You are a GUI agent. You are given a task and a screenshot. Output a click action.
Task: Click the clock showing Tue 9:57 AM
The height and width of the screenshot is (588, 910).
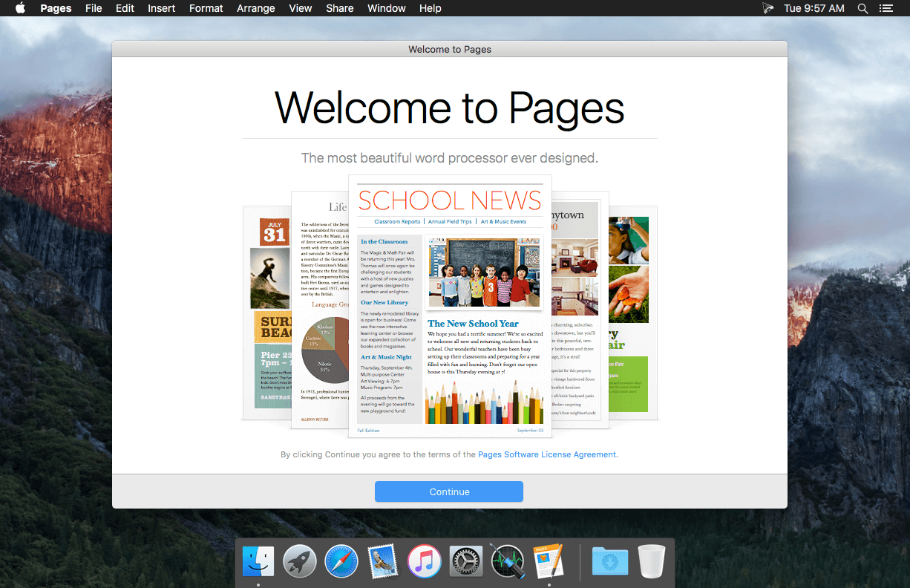(814, 8)
